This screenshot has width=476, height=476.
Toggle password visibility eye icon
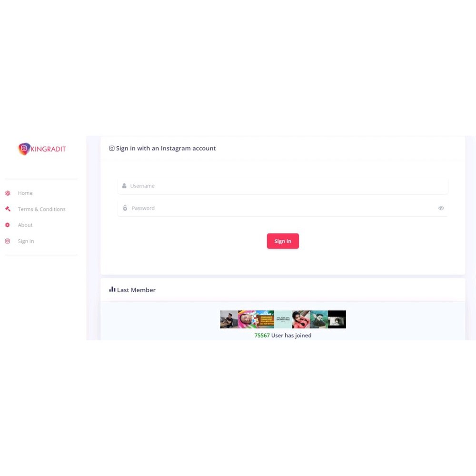pyautogui.click(x=441, y=208)
